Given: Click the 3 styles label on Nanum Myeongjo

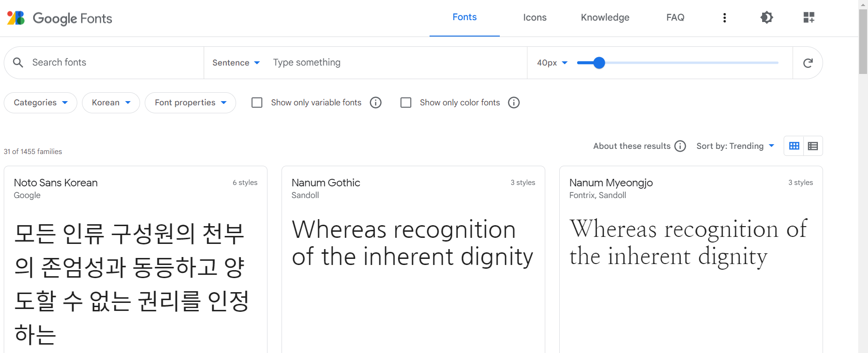Looking at the screenshot, I should (x=801, y=183).
